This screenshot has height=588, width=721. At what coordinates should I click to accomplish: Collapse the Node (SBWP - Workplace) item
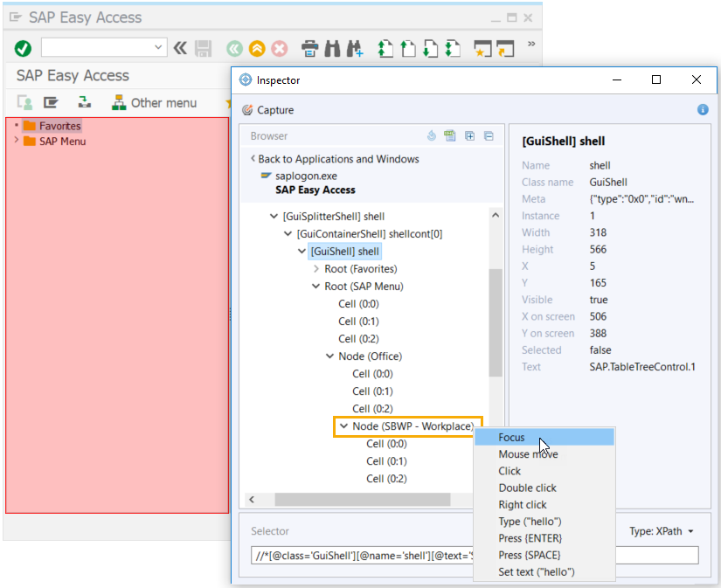tap(343, 425)
